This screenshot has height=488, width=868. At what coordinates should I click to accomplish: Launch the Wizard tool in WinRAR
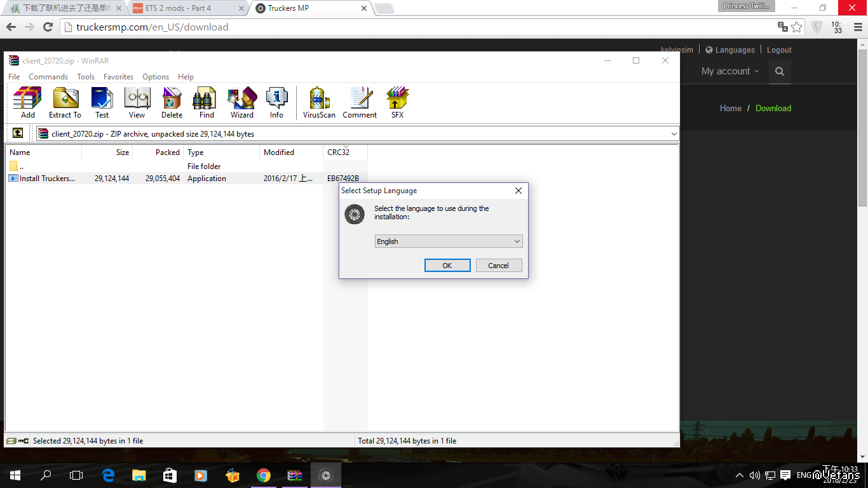pyautogui.click(x=241, y=102)
